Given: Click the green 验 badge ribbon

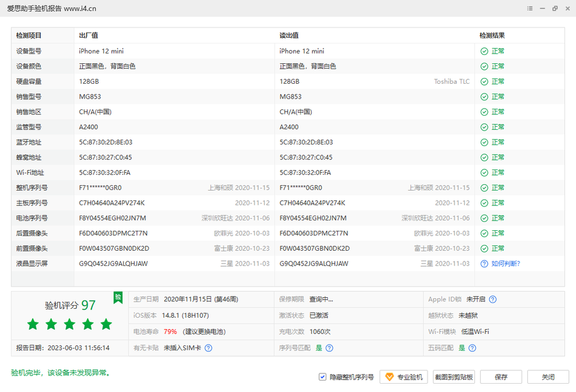Looking at the screenshot, I should point(118,297).
